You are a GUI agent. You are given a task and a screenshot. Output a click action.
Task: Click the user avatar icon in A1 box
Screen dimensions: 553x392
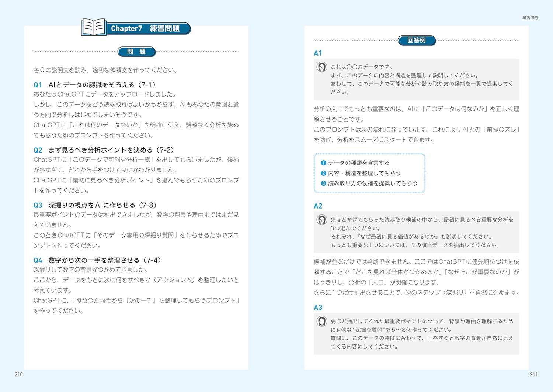[322, 67]
